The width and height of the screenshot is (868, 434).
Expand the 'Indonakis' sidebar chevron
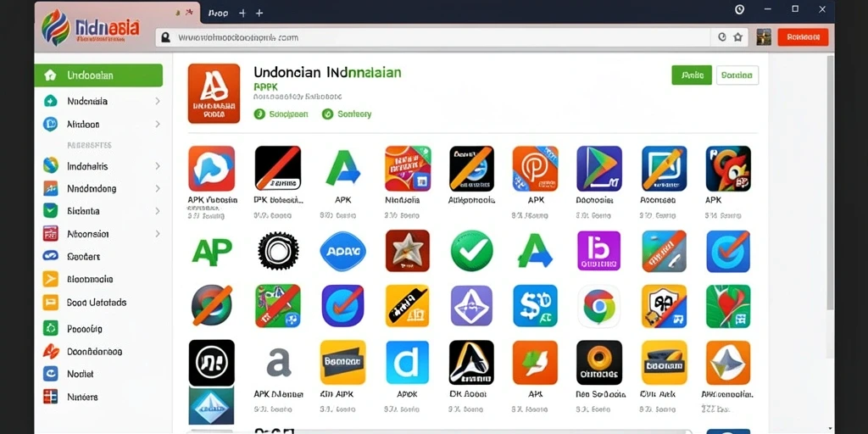coord(158,166)
